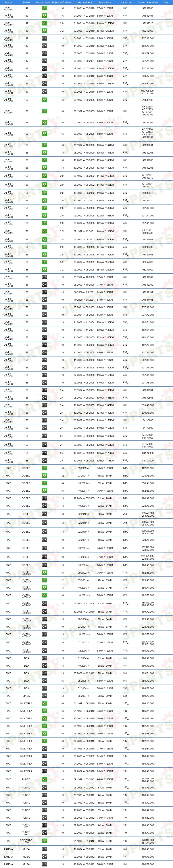
Task: Click production dates 12.2004 -> 05.2005
Action: 84,498
